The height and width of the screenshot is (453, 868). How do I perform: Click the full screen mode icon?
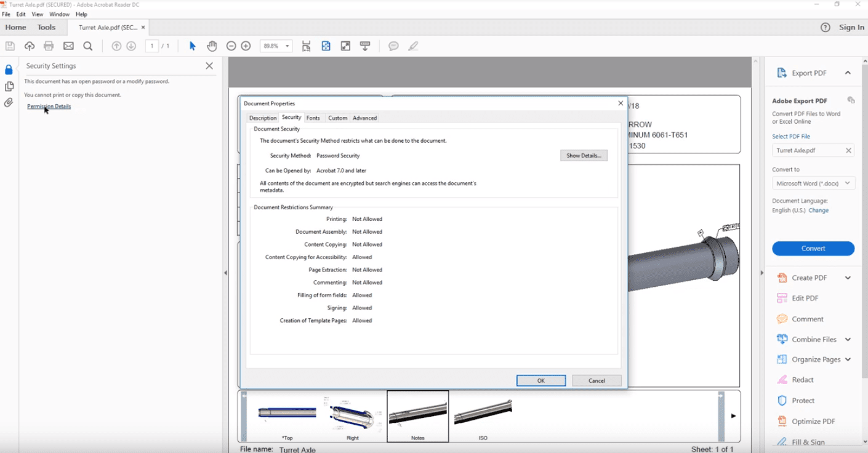point(345,46)
